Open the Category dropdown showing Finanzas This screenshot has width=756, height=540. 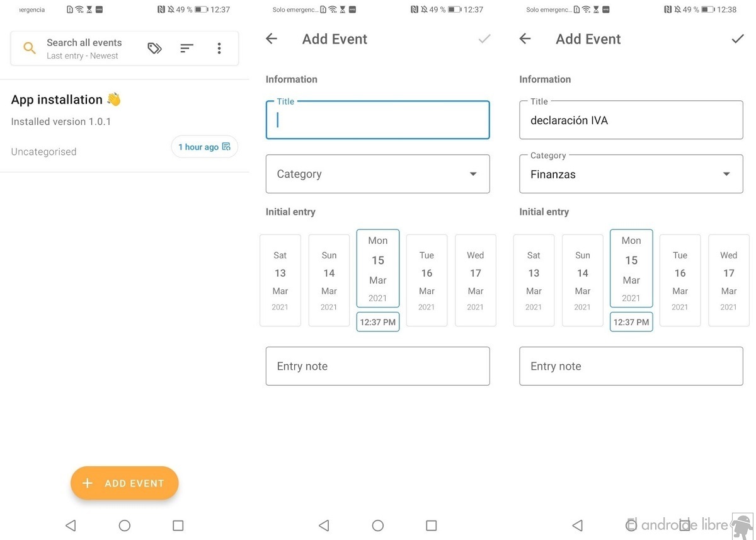pos(631,175)
